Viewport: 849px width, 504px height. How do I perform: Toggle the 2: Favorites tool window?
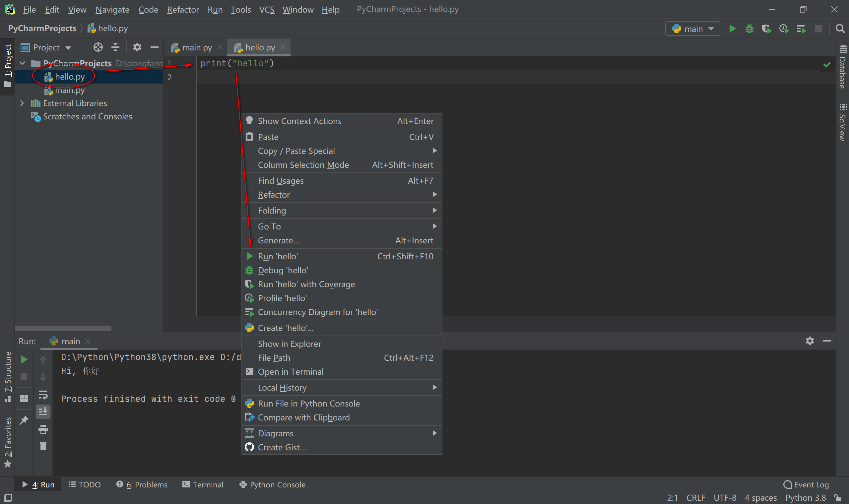[8, 442]
